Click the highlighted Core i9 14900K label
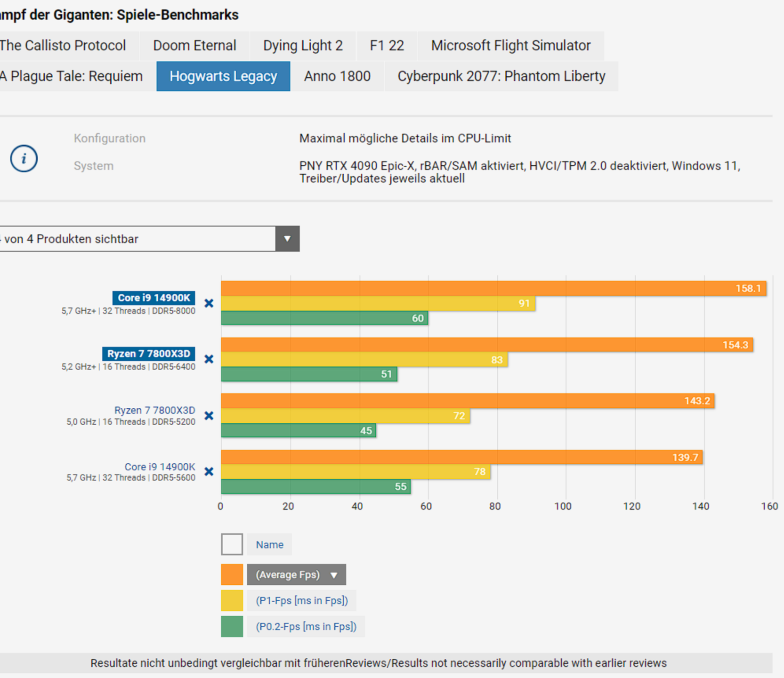This screenshot has width=784, height=678. tap(154, 298)
